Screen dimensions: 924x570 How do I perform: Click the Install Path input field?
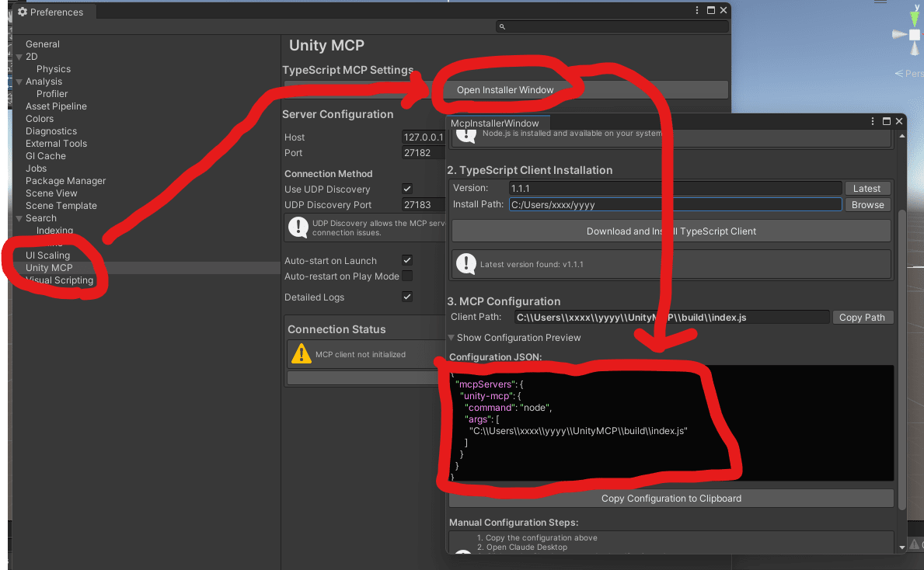click(675, 204)
